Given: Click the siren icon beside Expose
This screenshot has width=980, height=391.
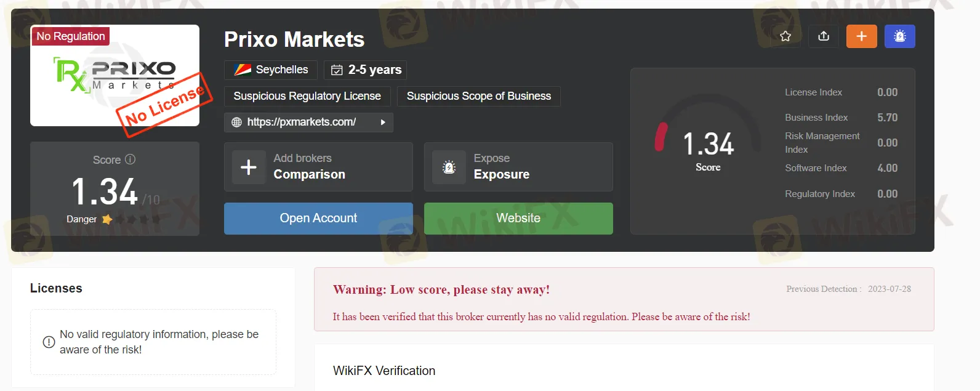Looking at the screenshot, I should point(449,167).
